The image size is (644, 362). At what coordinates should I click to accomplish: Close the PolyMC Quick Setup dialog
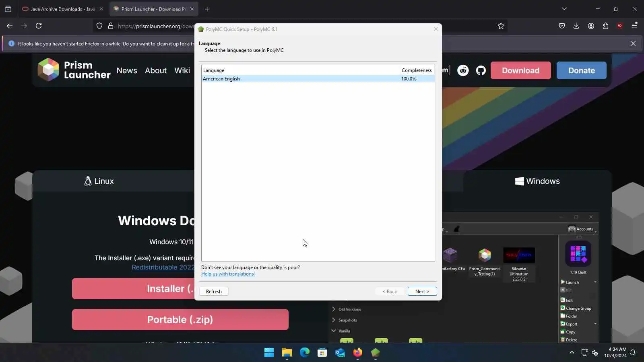coord(436,29)
